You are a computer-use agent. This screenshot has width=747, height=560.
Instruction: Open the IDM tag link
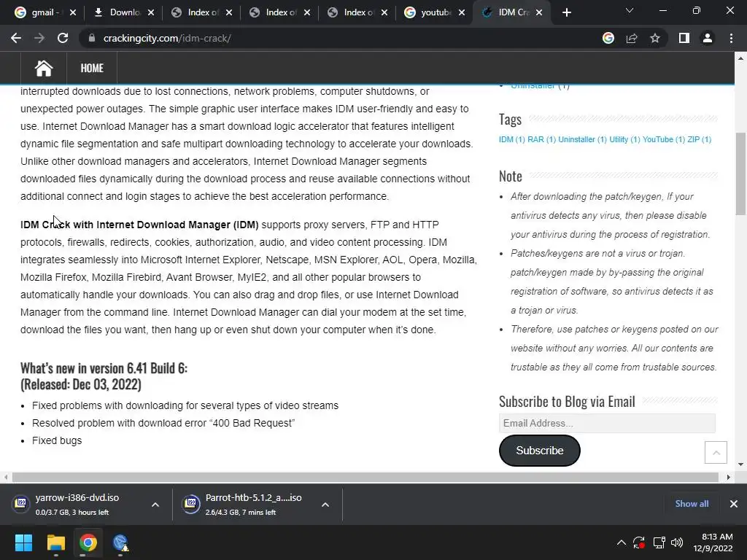pyautogui.click(x=511, y=139)
